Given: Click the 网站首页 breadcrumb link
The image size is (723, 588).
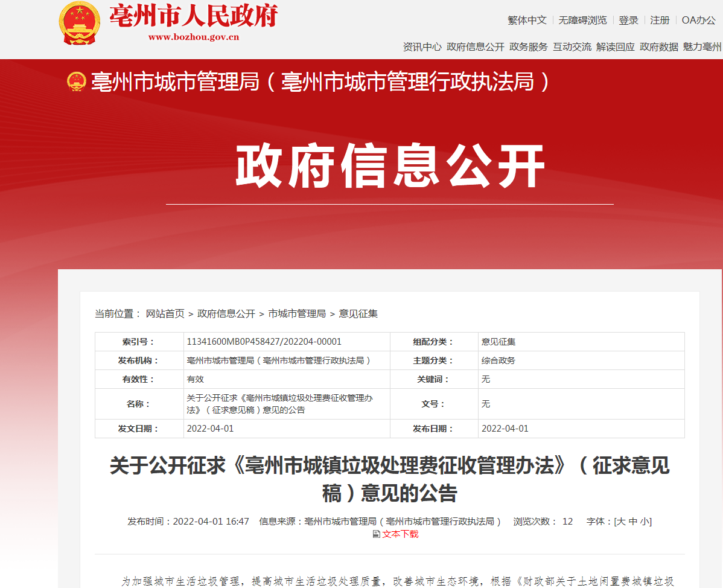Looking at the screenshot, I should (x=165, y=313).
